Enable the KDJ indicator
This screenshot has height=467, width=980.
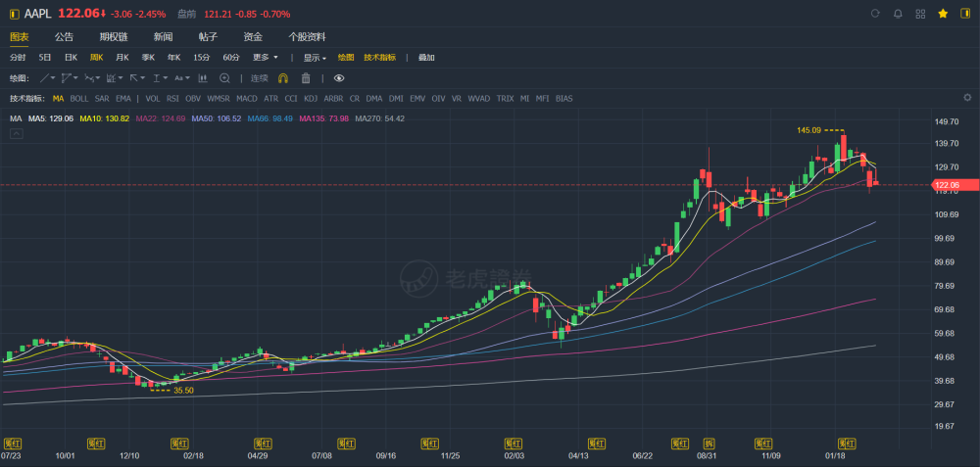click(x=311, y=98)
